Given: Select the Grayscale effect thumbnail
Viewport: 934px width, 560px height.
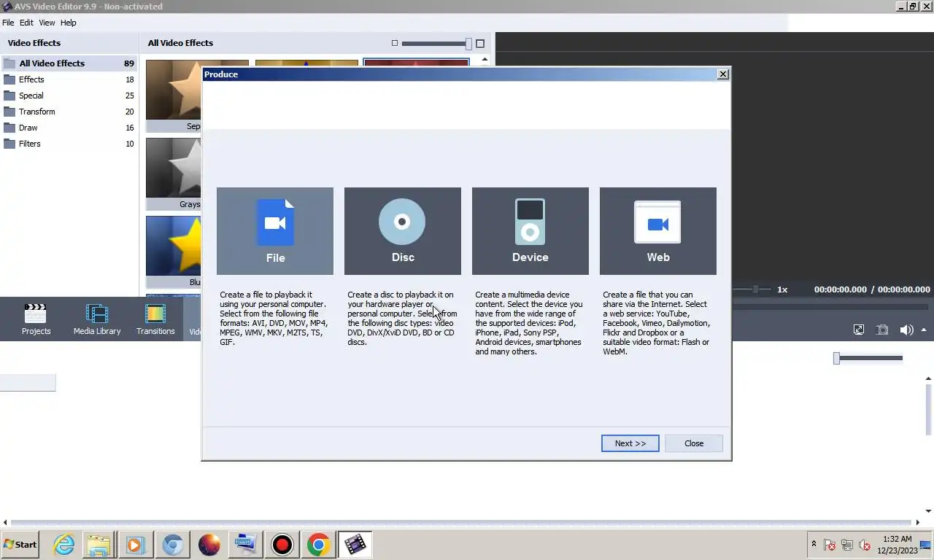Looking at the screenshot, I should 174,174.
